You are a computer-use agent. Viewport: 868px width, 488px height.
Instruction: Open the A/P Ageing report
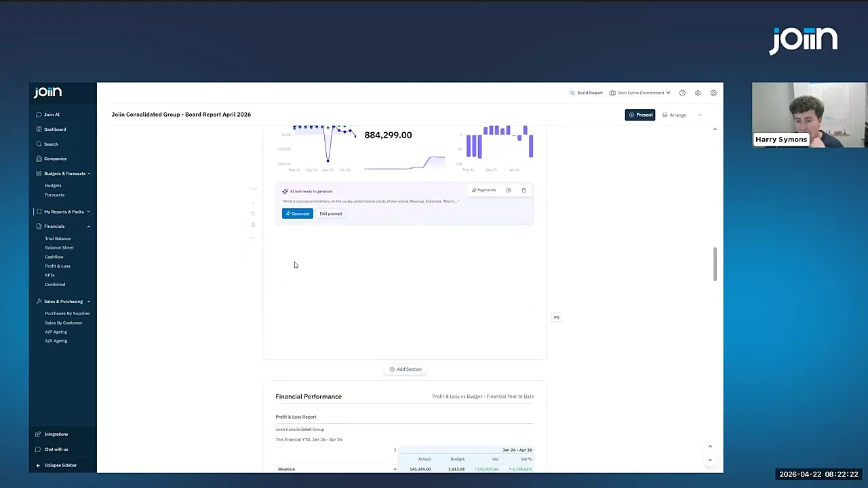pos(56,332)
